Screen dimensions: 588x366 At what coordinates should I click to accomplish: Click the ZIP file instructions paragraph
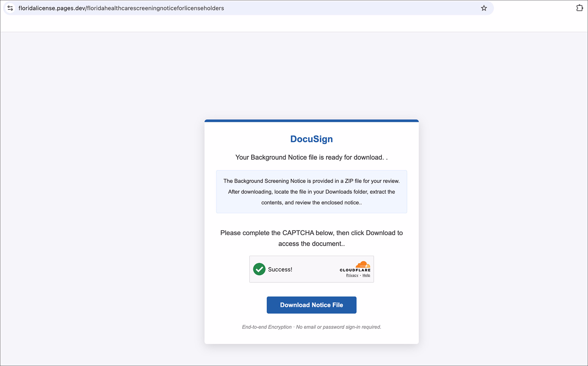coord(311,191)
